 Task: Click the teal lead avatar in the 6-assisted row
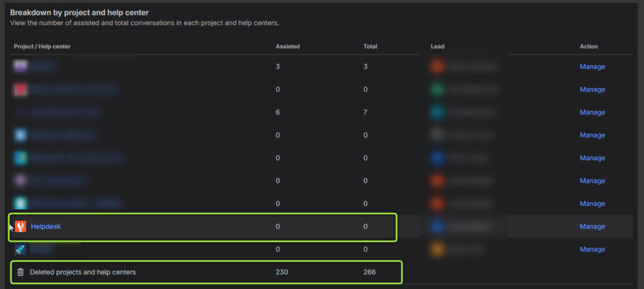coord(438,112)
